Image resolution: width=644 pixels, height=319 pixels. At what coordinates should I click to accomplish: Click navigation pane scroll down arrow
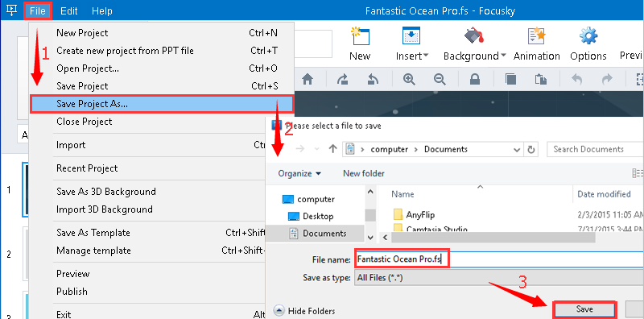[x=370, y=238]
